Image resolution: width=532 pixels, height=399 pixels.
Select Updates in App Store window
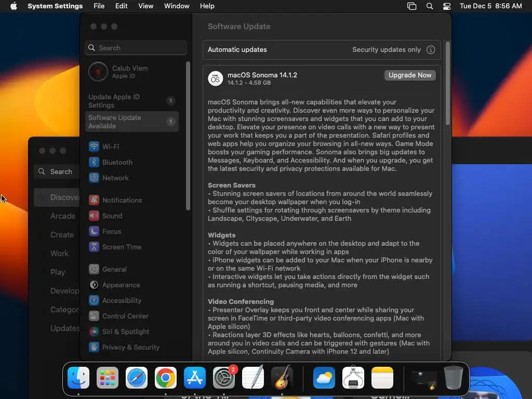tap(65, 328)
